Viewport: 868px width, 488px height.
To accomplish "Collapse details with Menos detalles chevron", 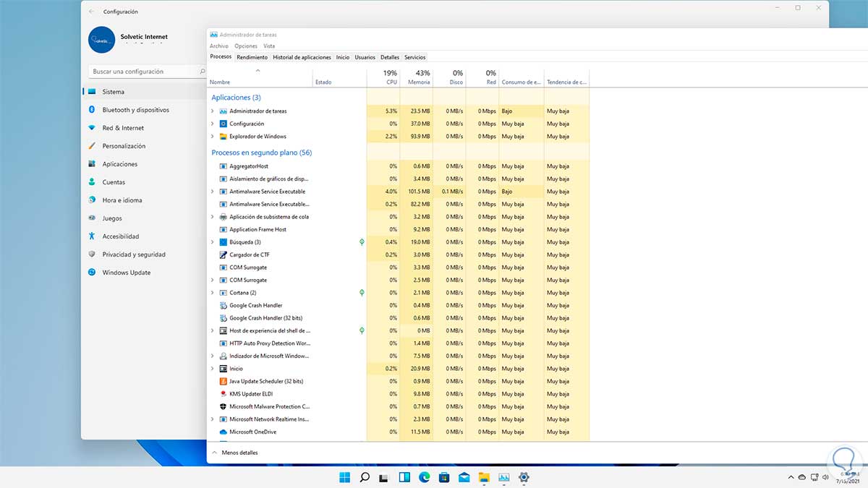I will pyautogui.click(x=214, y=453).
